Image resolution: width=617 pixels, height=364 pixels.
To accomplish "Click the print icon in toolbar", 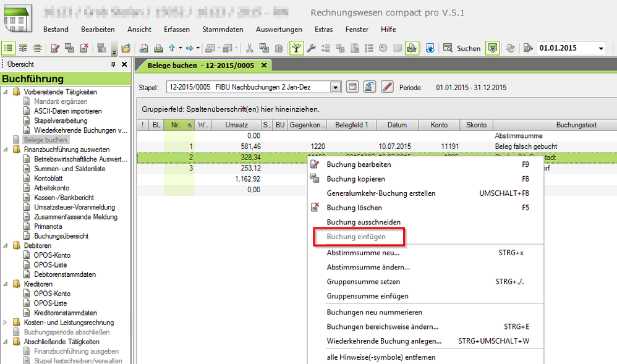I will tap(158, 48).
